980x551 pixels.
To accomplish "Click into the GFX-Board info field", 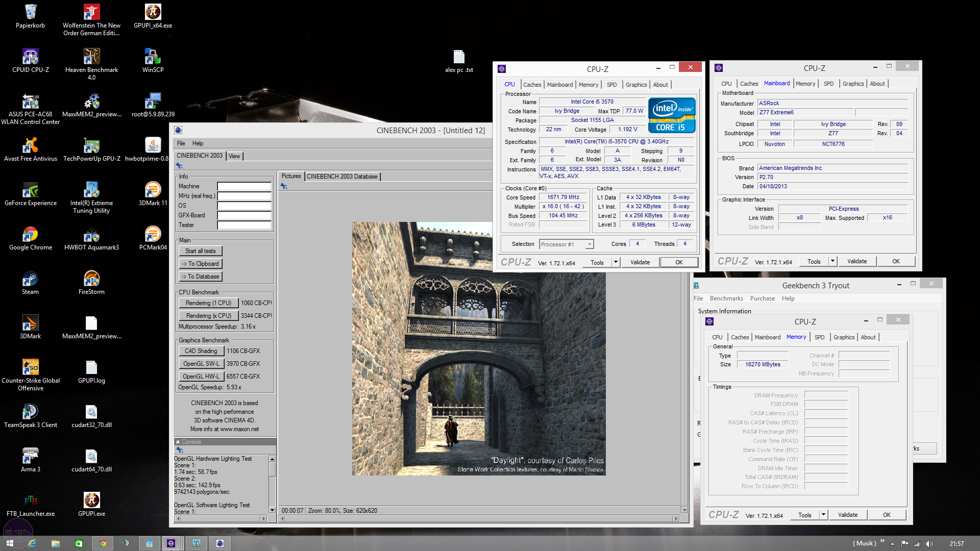I will pyautogui.click(x=244, y=215).
